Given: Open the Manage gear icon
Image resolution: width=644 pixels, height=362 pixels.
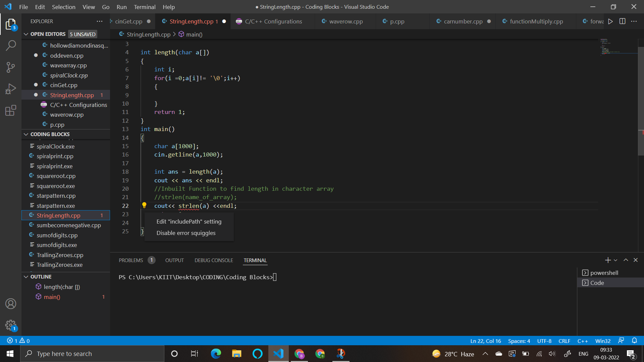Looking at the screenshot, I should click(11, 324).
